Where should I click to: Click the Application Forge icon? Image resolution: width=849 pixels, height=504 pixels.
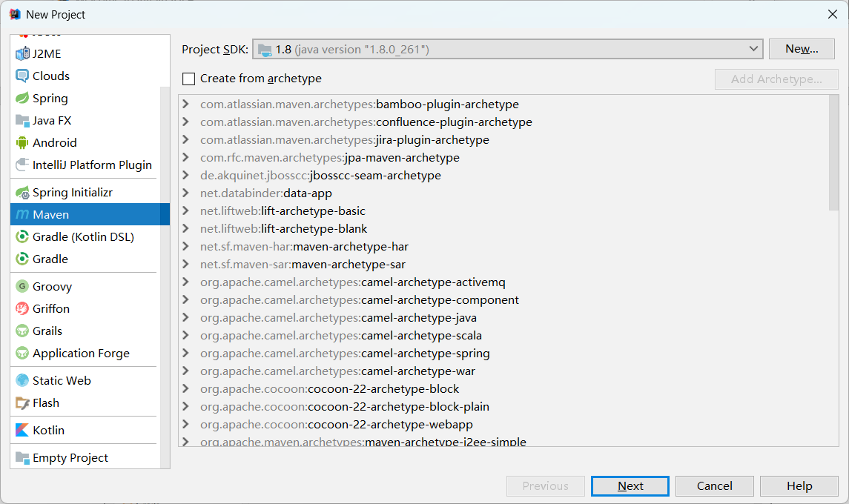(22, 353)
